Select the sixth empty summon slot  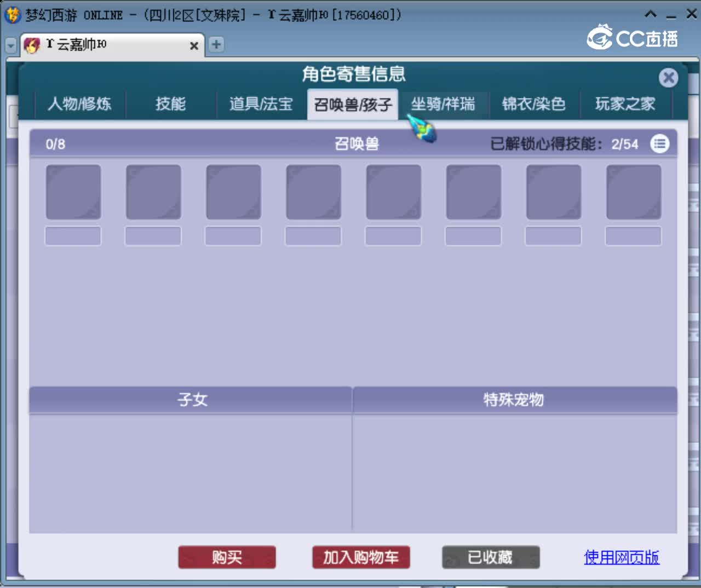coord(474,192)
